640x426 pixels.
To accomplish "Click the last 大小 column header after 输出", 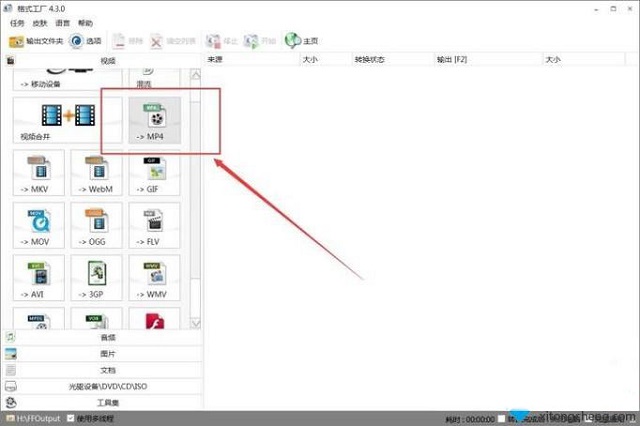I will coord(584,60).
